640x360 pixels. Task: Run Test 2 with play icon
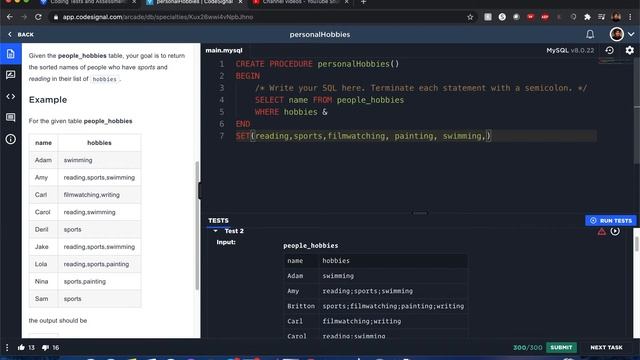coord(615,231)
